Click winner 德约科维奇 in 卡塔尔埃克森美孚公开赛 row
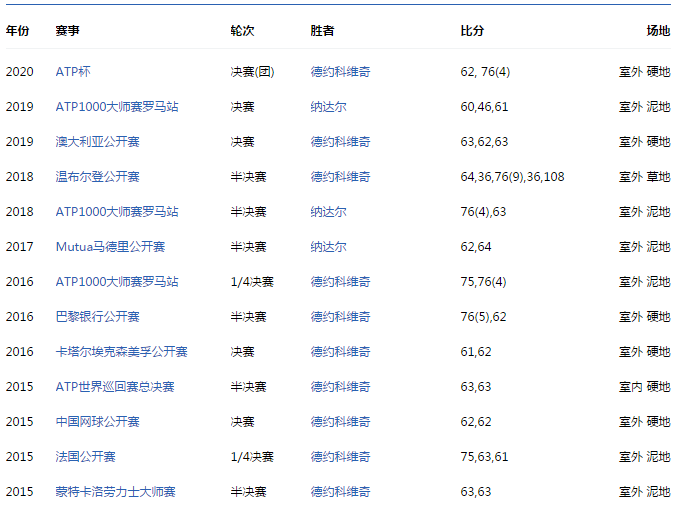Viewport: 698px width, 505px height. (341, 352)
